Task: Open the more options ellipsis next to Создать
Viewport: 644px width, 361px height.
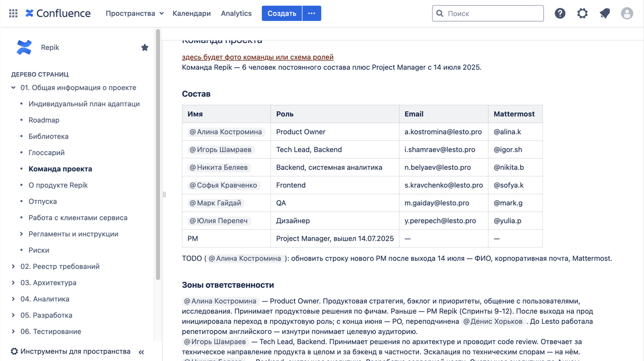Action: (x=311, y=13)
